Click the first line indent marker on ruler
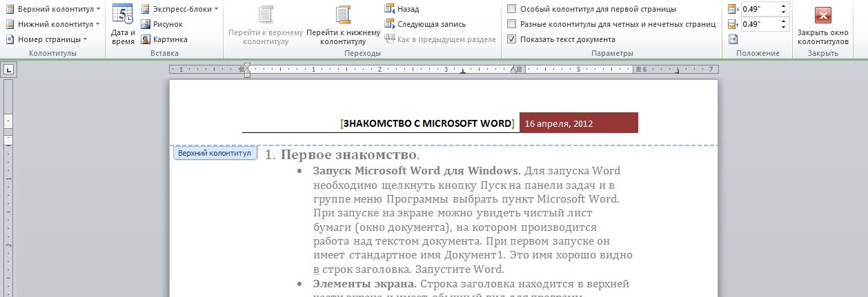This screenshot has height=297, width=868. pos(247,66)
